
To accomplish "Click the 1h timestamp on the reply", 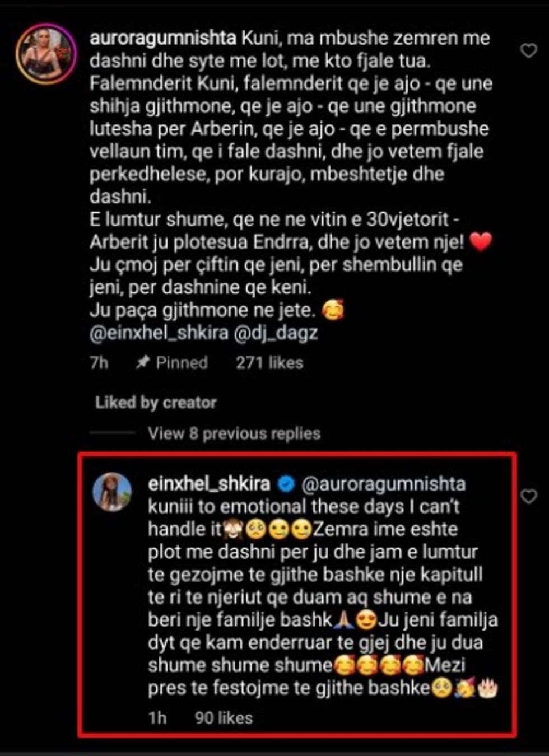I will (x=157, y=718).
